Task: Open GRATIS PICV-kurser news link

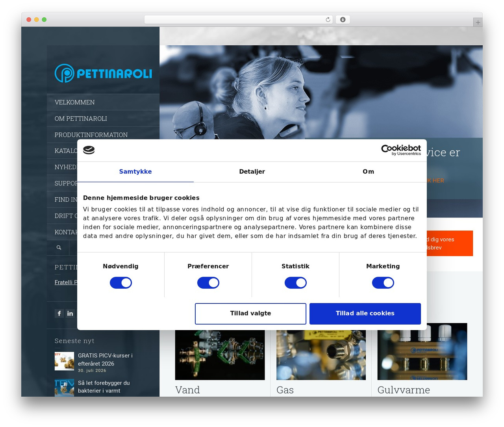Action: [105, 359]
